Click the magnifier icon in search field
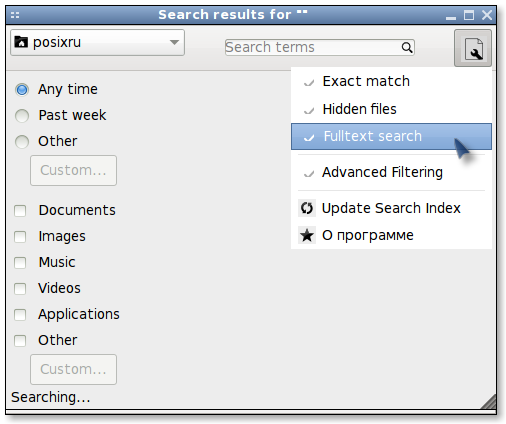Image resolution: width=506 pixels, height=424 pixels. click(x=407, y=47)
